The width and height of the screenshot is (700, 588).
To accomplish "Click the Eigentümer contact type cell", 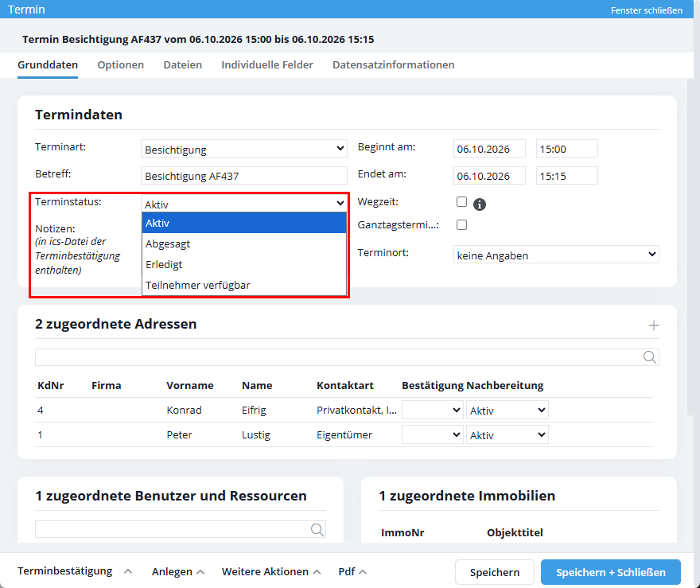I will coord(344,435).
